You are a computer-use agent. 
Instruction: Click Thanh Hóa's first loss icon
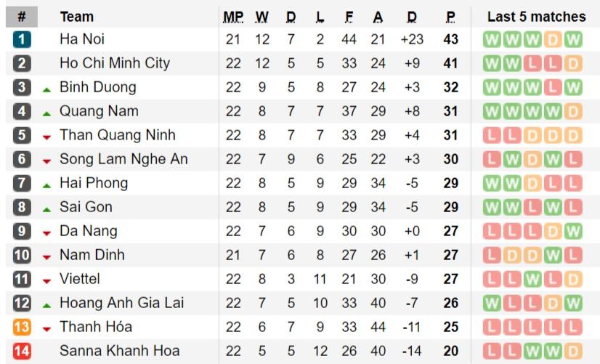(492, 327)
